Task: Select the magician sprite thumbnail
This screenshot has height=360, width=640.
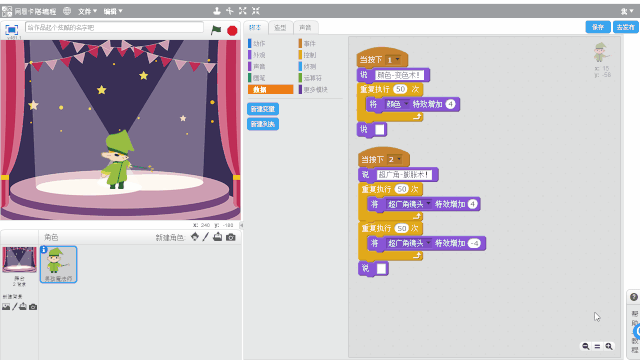Action: [58, 264]
